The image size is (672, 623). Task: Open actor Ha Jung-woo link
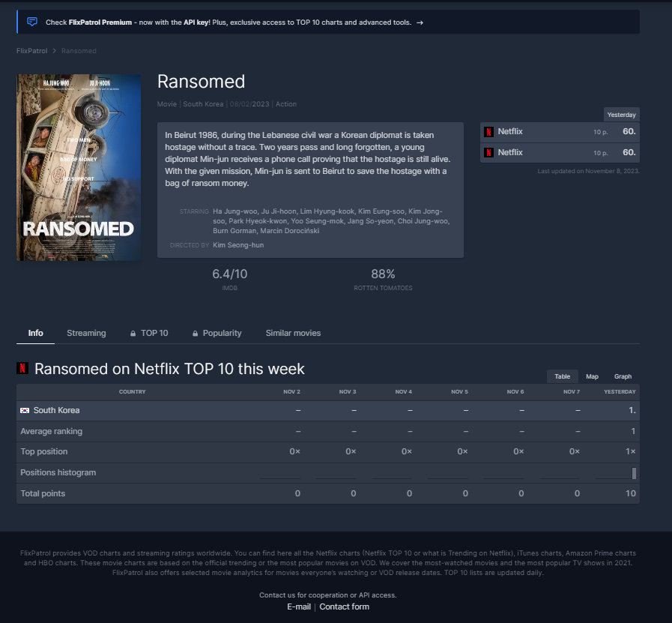(234, 211)
